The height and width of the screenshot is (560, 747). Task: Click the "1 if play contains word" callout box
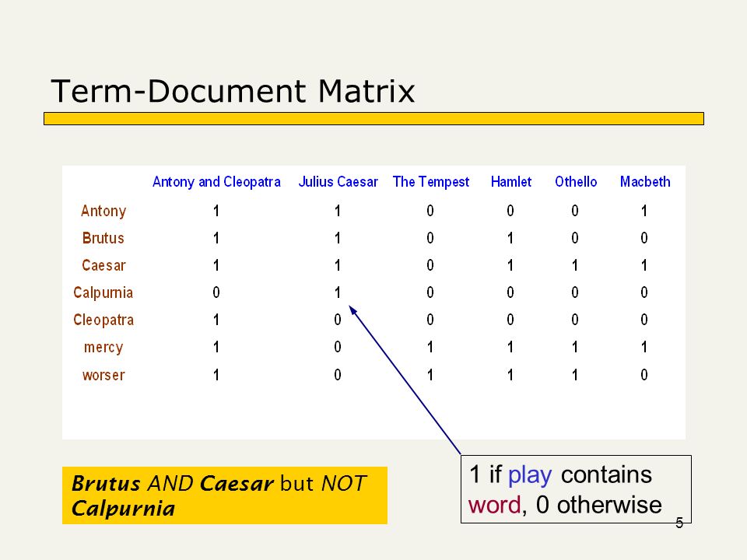click(576, 489)
